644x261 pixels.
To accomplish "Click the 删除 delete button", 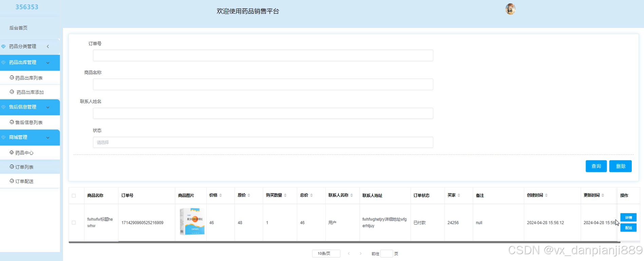I will point(621,166).
